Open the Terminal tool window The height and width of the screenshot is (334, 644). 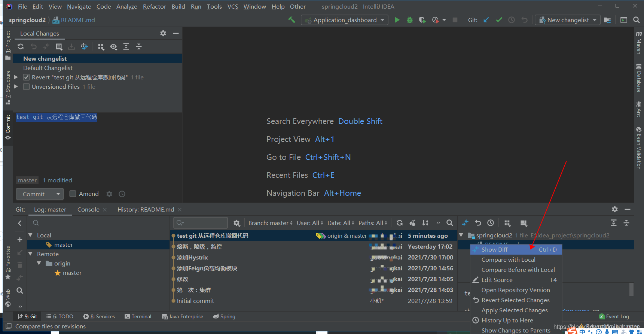point(138,316)
